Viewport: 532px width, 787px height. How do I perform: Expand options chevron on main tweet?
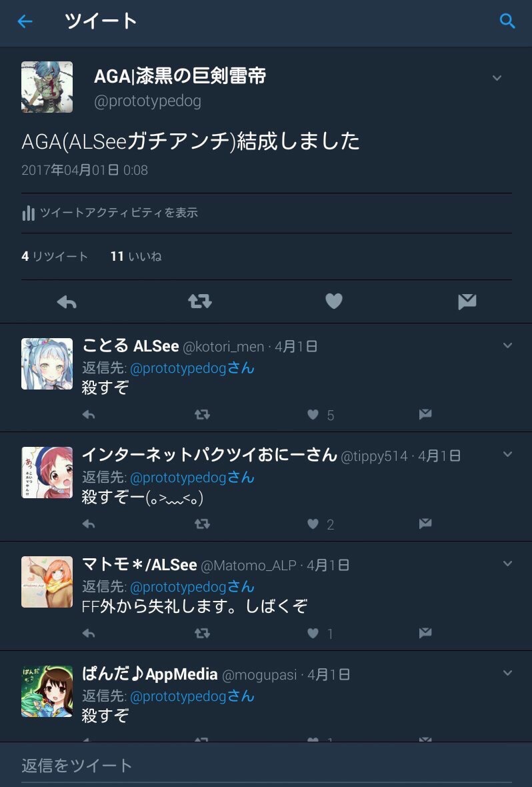click(x=497, y=78)
